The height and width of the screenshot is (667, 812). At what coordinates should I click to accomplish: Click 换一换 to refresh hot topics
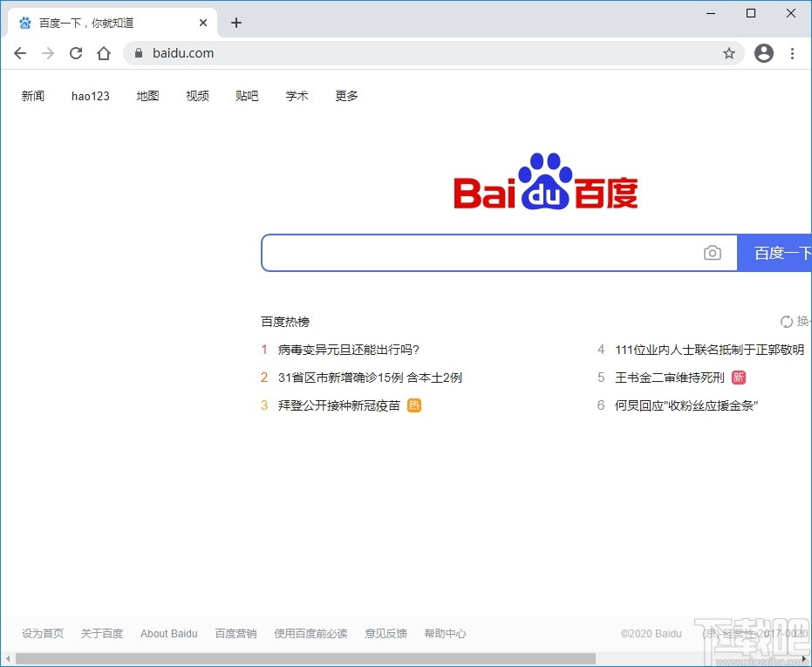click(802, 321)
